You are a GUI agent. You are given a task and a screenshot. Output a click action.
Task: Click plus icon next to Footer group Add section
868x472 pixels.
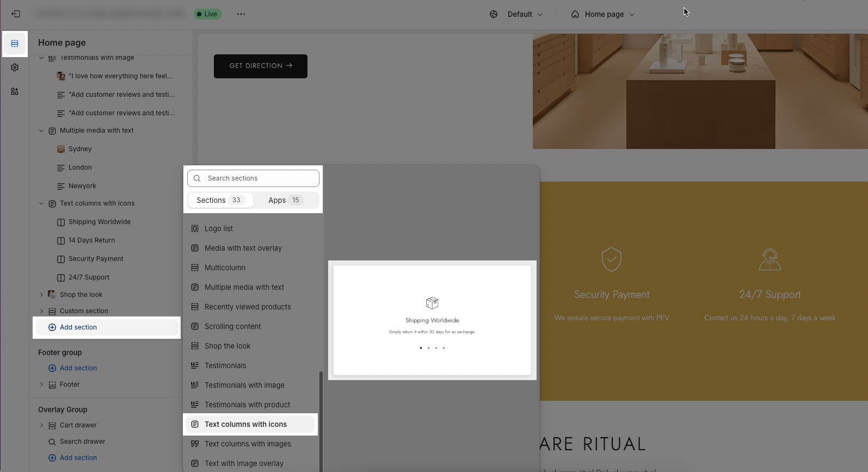52,368
